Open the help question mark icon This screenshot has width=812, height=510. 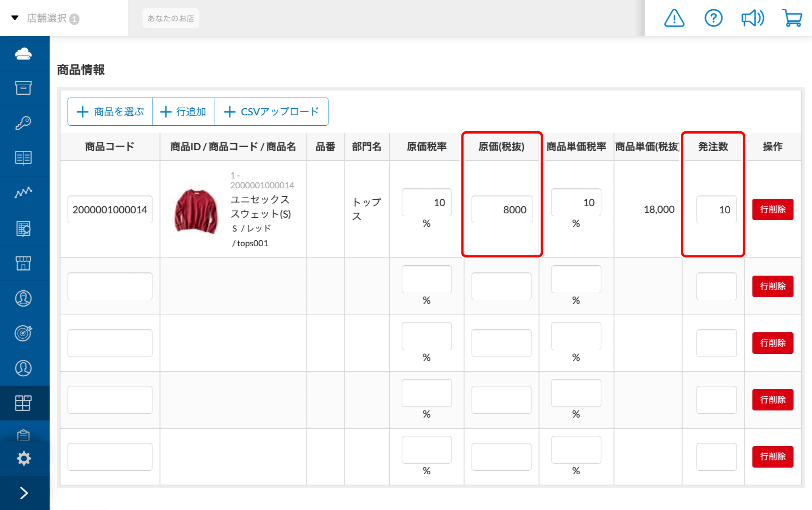pyautogui.click(x=713, y=18)
